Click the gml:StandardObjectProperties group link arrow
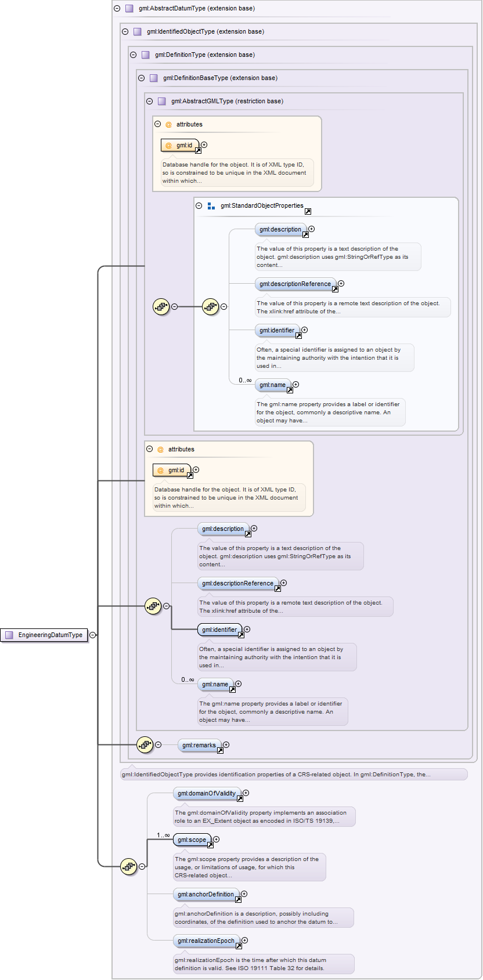Viewport: 483px width, 980px height. coord(308,211)
